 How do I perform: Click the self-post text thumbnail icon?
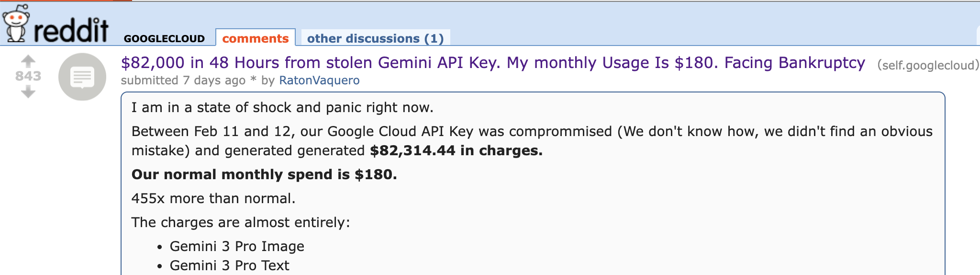click(x=82, y=77)
